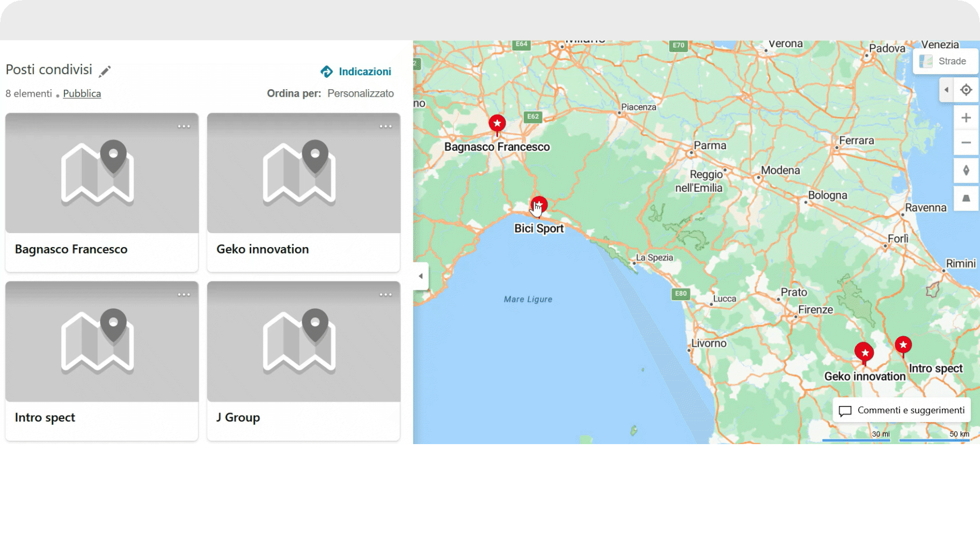
Task: Open the Pubblica sharing link
Action: [82, 93]
